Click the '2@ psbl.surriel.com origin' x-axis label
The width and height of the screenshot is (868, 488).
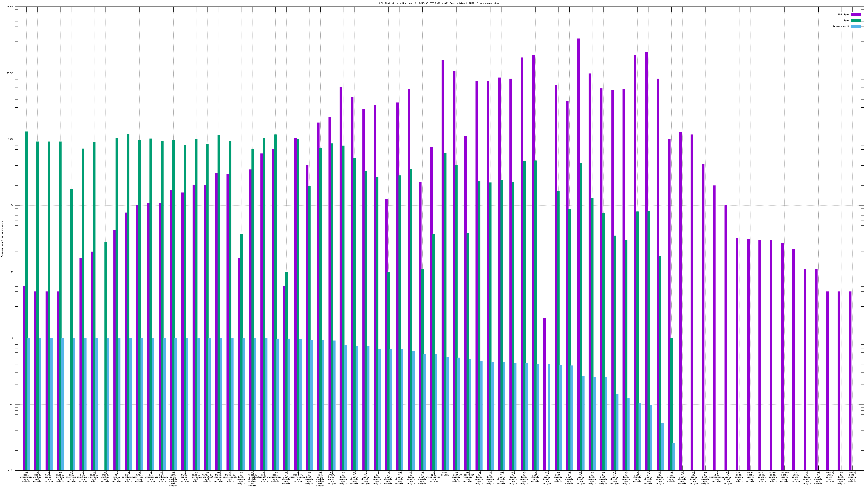tap(139, 477)
